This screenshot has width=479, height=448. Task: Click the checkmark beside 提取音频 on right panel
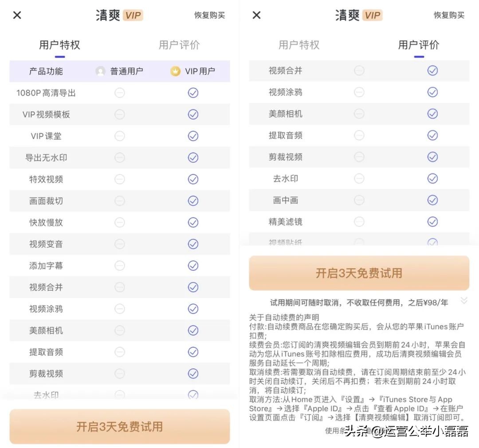tap(432, 135)
